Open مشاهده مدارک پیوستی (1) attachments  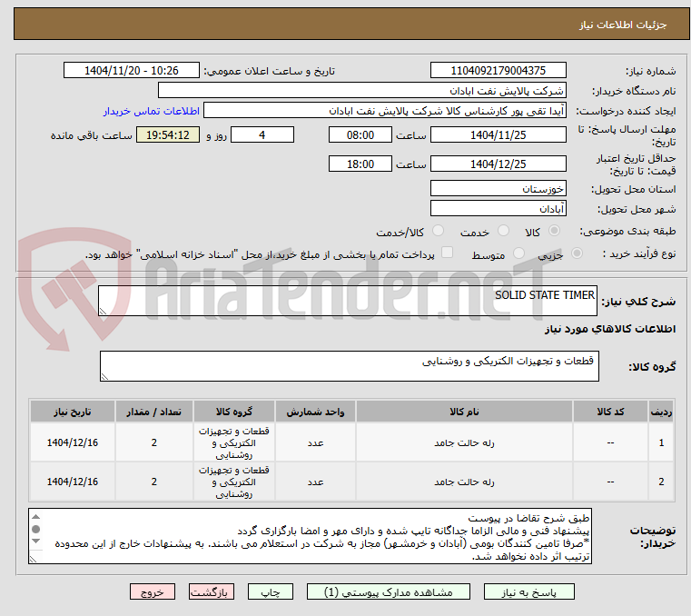(389, 591)
